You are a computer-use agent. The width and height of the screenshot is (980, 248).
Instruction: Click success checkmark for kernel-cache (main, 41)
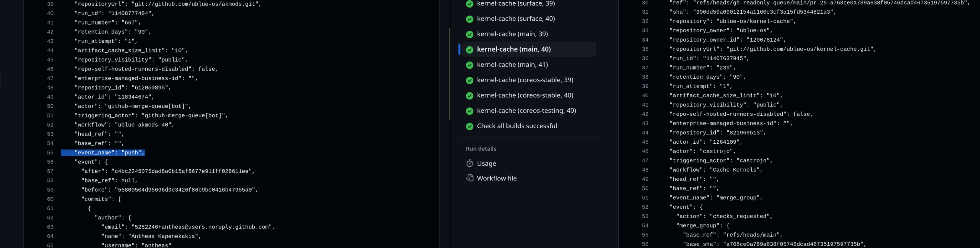coord(470,65)
